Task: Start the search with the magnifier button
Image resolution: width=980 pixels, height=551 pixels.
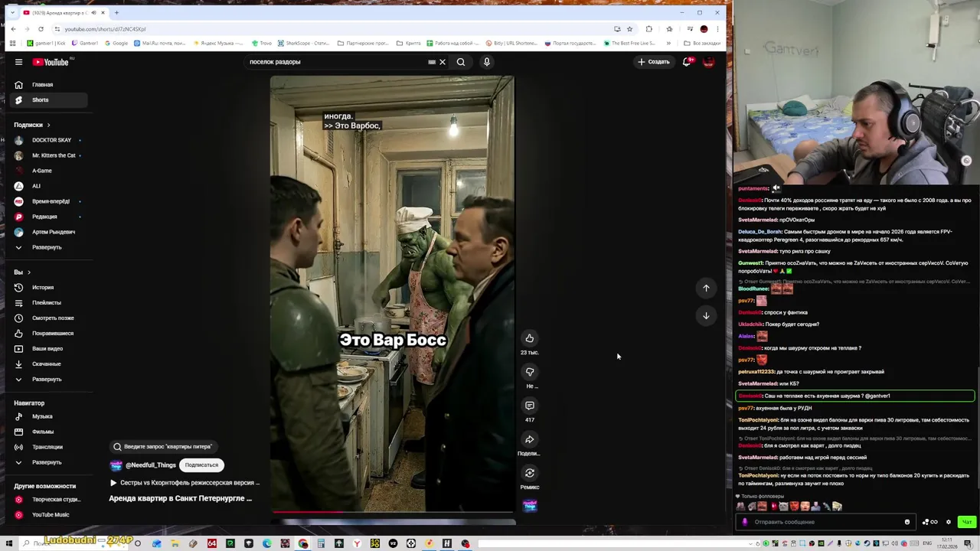Action: point(461,62)
